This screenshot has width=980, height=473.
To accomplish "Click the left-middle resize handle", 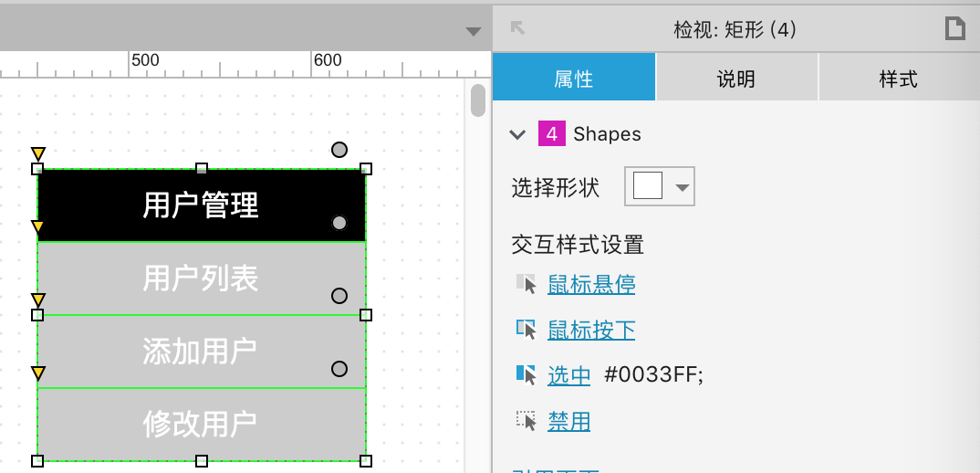I will (x=37, y=315).
